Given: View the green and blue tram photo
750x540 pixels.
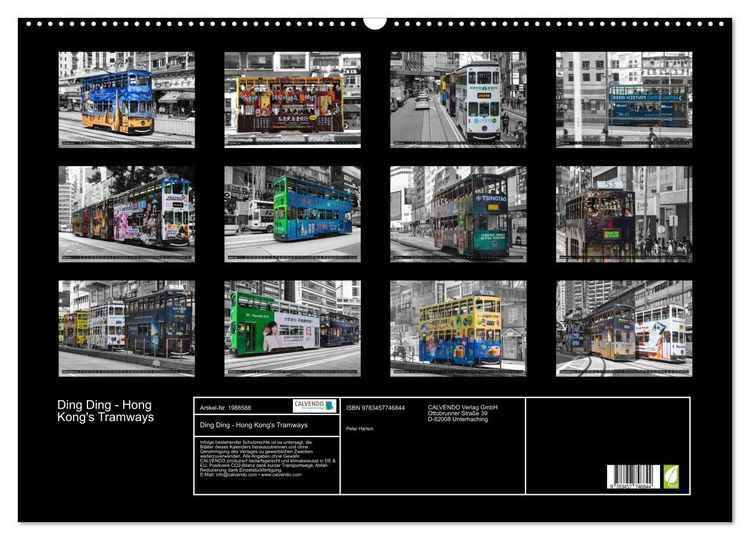Looking at the screenshot, I should [292, 214].
